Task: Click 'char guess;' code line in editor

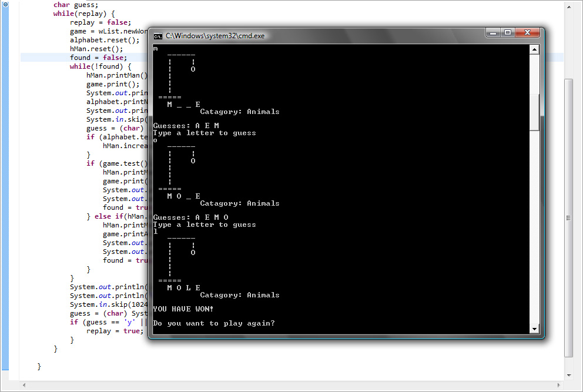Action: tap(76, 5)
